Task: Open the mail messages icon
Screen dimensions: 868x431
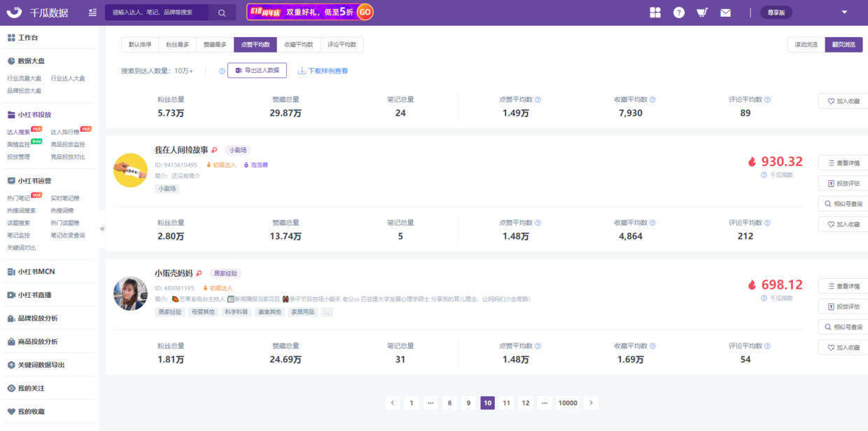Action: (725, 13)
